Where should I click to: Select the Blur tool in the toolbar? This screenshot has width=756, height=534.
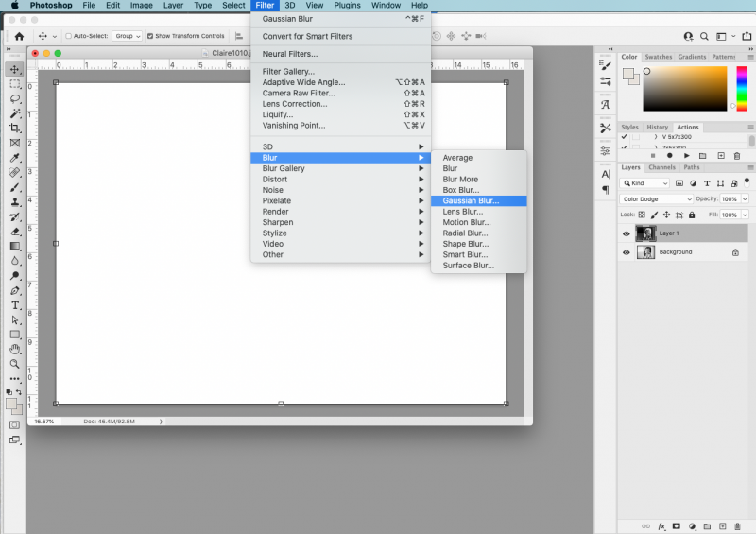[x=14, y=261]
